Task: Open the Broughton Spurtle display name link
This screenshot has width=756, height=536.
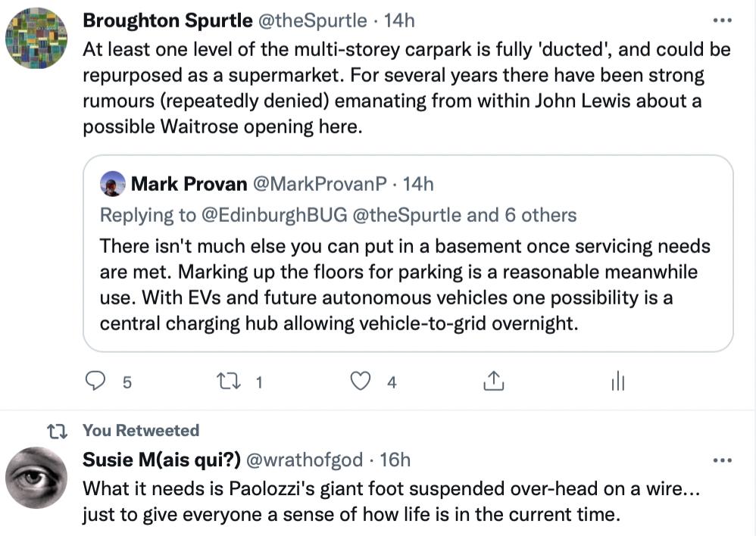Action: (x=167, y=21)
